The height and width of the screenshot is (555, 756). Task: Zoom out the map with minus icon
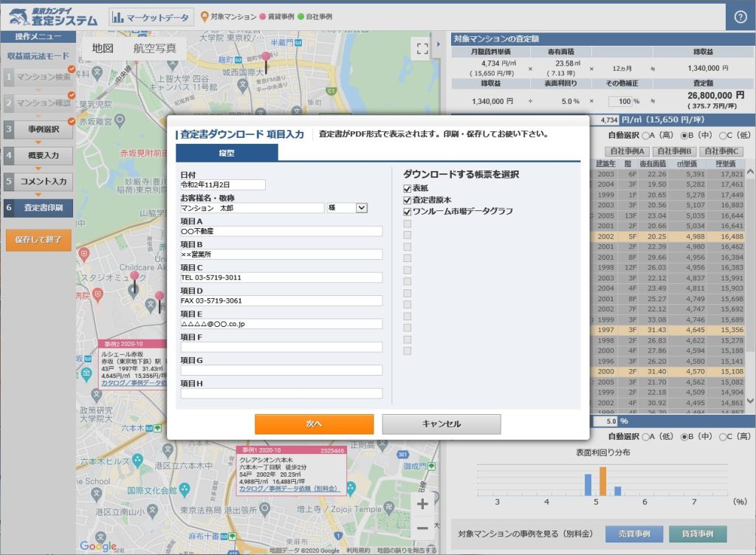(422, 528)
